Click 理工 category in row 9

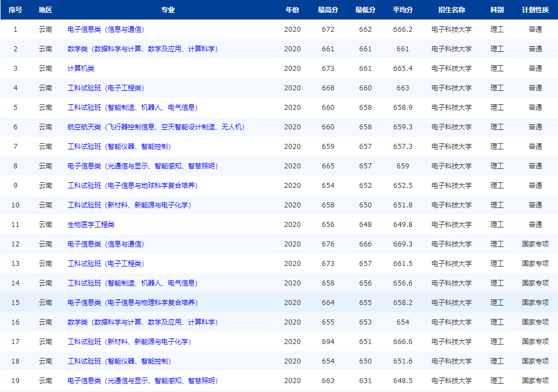click(x=497, y=186)
